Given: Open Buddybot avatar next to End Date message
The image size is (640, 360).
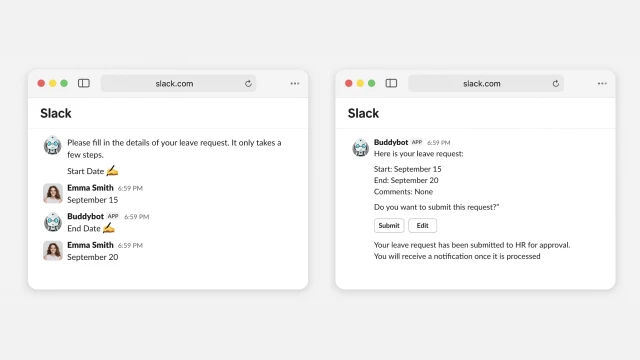Looking at the screenshot, I should (x=53, y=222).
